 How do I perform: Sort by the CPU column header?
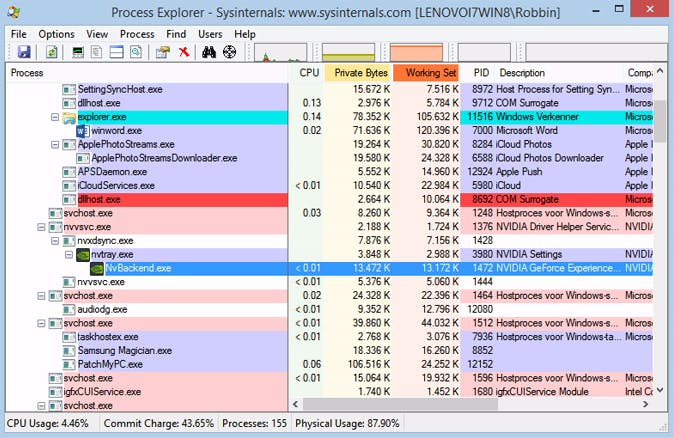307,73
